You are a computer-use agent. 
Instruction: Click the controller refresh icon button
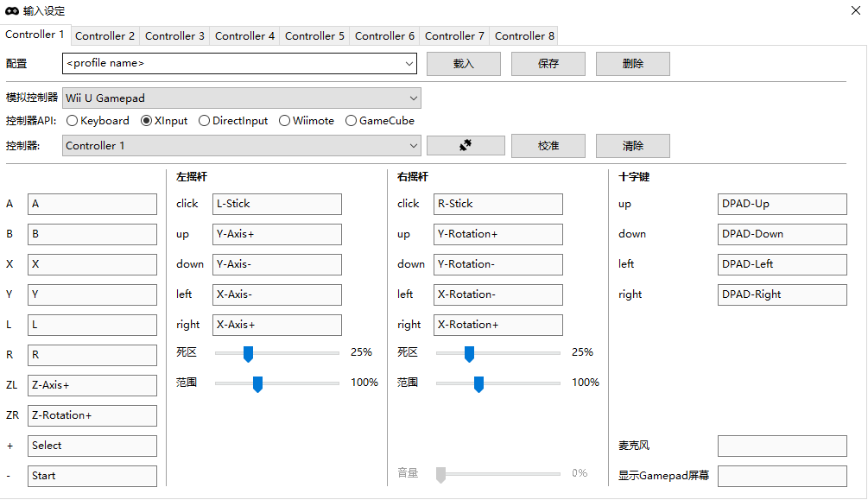[x=466, y=146]
